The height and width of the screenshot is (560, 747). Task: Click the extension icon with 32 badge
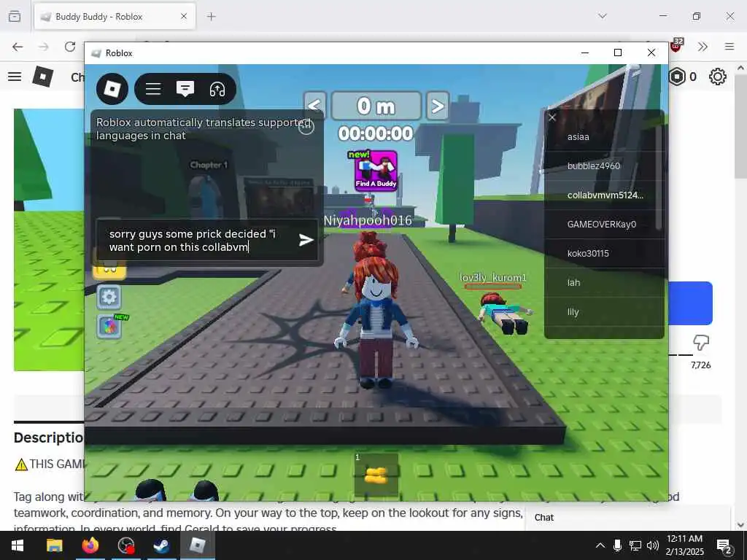coord(676,45)
